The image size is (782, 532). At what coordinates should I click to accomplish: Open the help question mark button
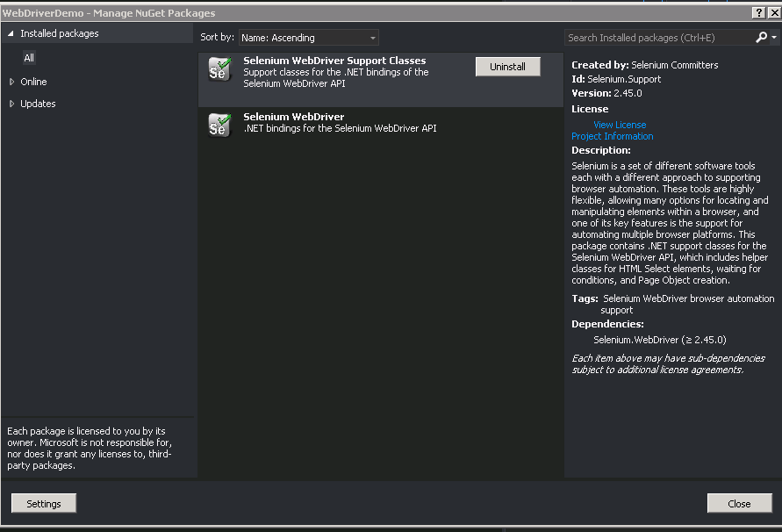(x=758, y=12)
